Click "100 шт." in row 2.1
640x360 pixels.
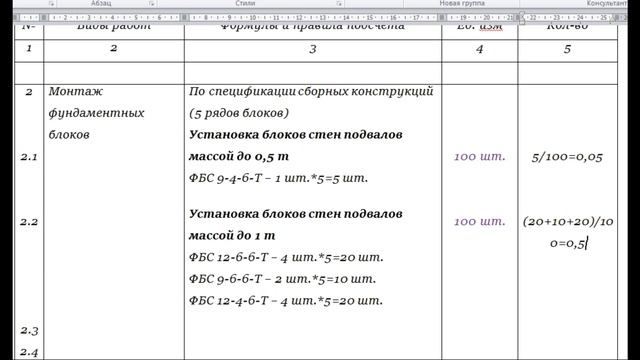tap(480, 156)
